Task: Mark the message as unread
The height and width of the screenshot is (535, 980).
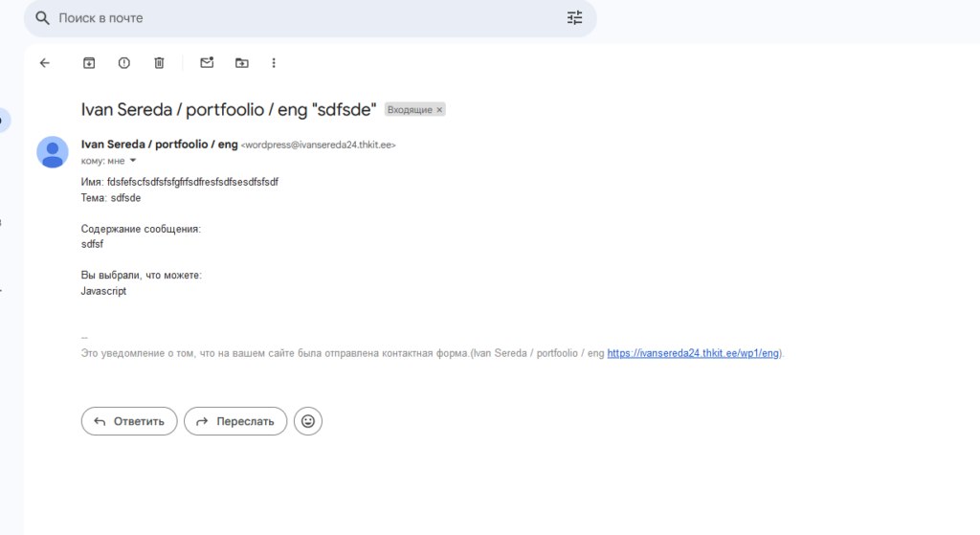Action: [207, 63]
